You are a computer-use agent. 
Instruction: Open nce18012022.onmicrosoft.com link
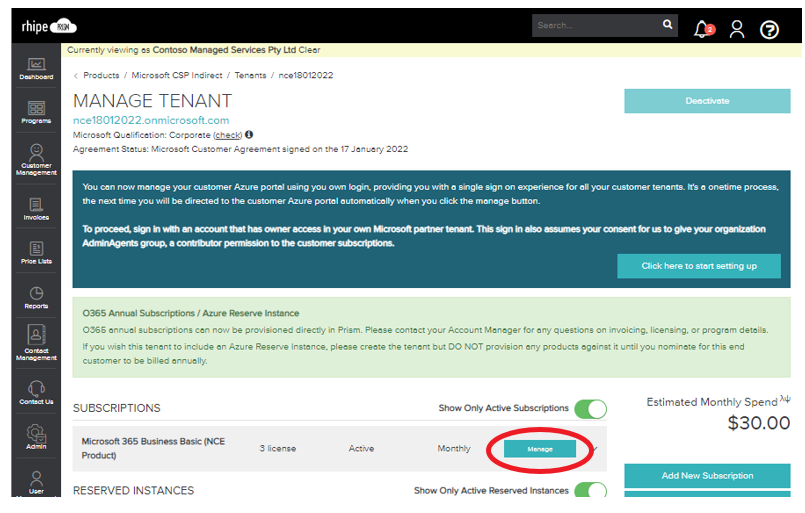click(151, 120)
